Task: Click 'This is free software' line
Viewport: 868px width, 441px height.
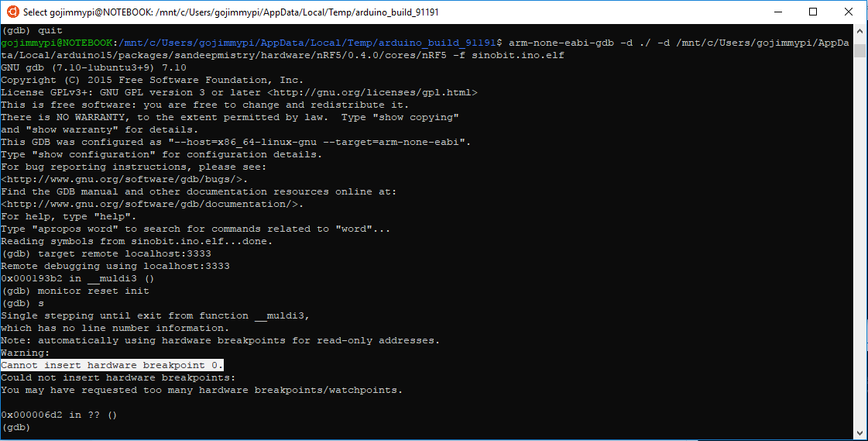Action: [x=205, y=105]
